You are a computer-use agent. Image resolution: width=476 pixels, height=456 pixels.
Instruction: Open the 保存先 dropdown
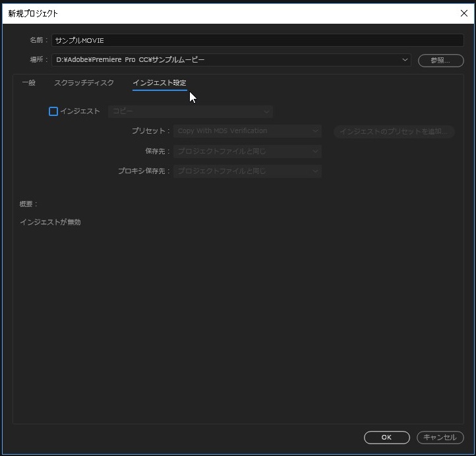tap(247, 152)
